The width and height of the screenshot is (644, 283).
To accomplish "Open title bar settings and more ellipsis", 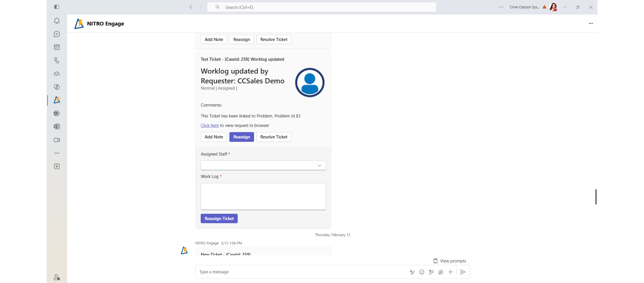I will (x=501, y=7).
